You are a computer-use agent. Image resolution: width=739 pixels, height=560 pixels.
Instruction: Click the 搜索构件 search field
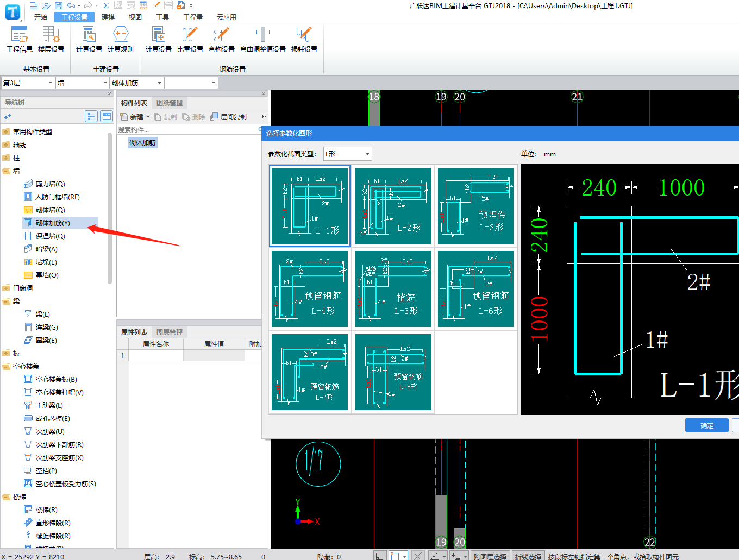[x=189, y=129]
